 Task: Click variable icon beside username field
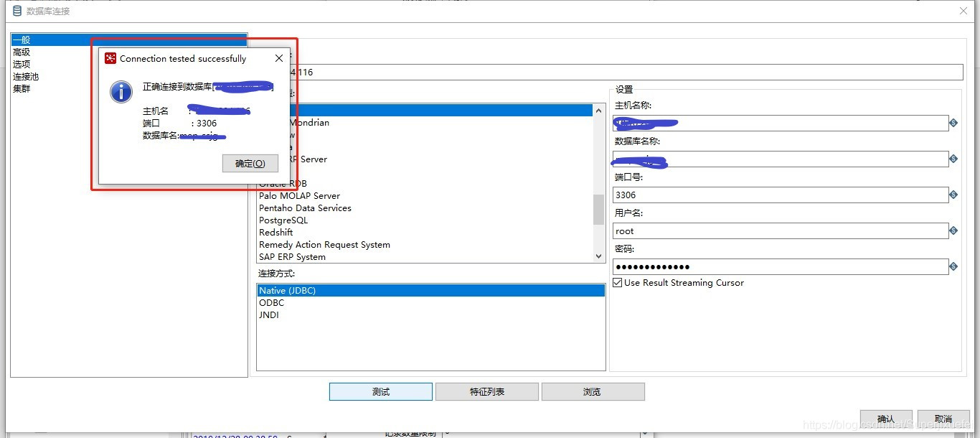(953, 230)
